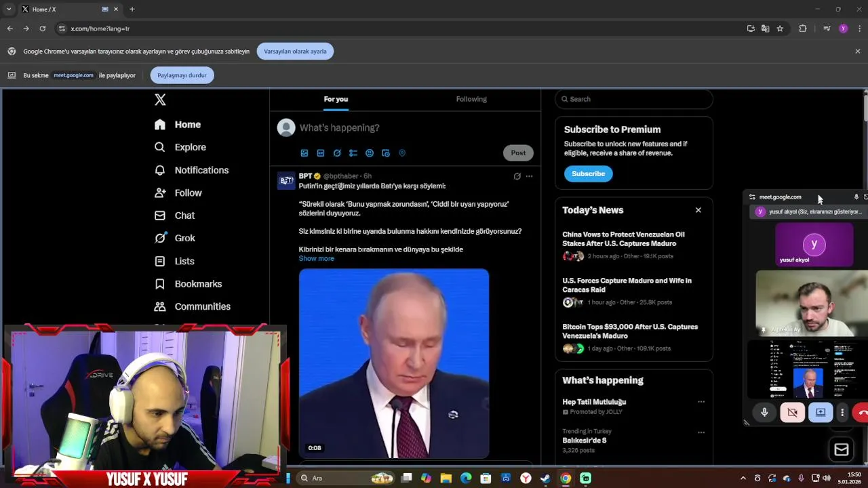Open Bookmarks in the sidebar
The width and height of the screenshot is (868, 488).
(x=188, y=284)
